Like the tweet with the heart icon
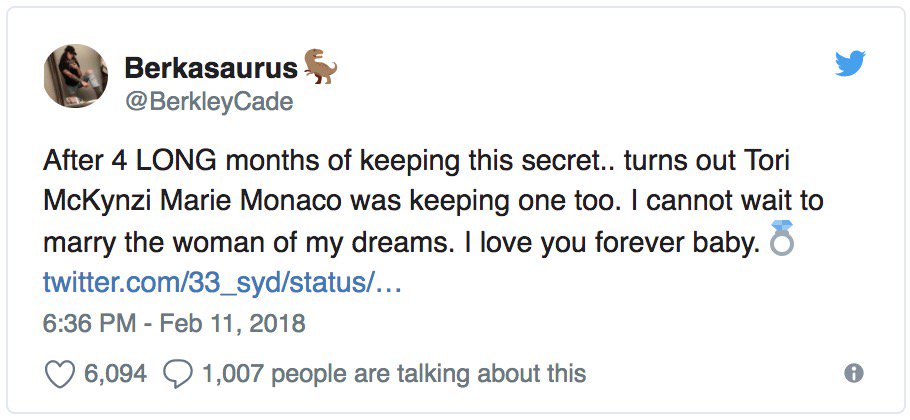Screen dimensions: 910x420 pyautogui.click(x=62, y=374)
